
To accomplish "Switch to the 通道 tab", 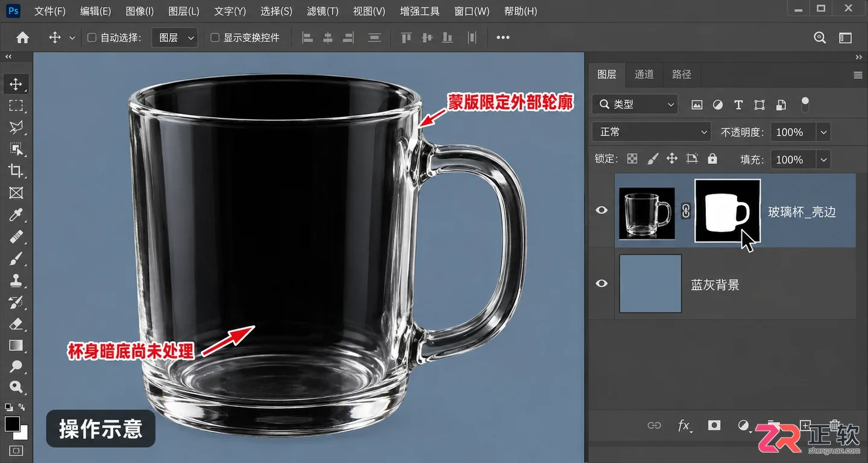I will (x=644, y=74).
